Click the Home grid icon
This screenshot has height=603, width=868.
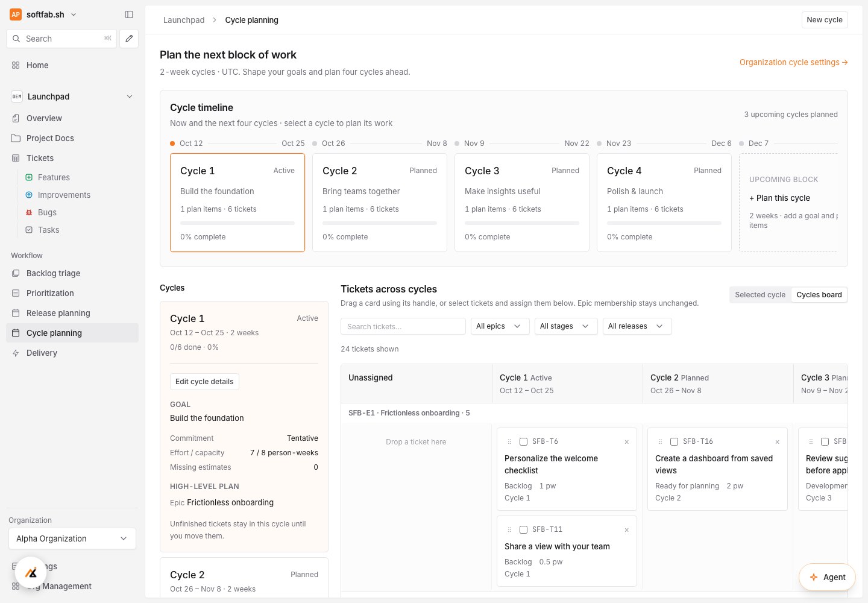(16, 65)
